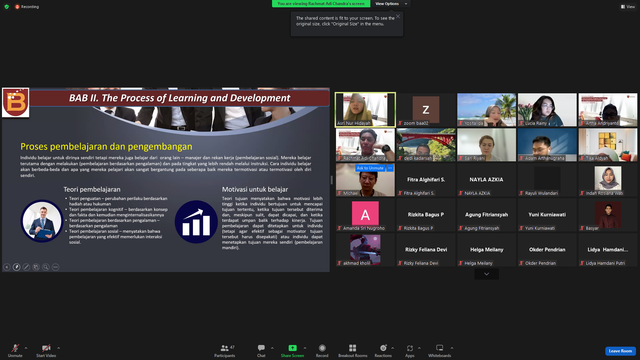Open Breakout Rooms
The image size is (640, 360).
353,350
